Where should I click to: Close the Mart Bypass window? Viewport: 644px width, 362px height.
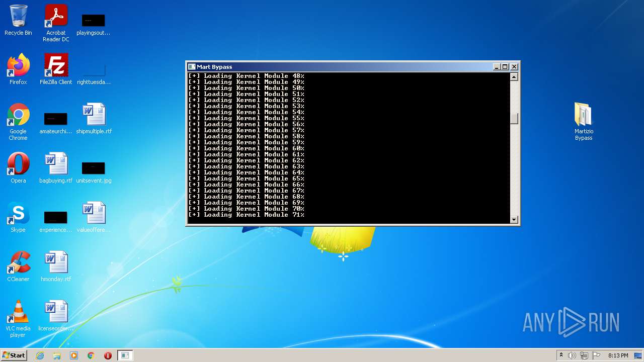[514, 67]
